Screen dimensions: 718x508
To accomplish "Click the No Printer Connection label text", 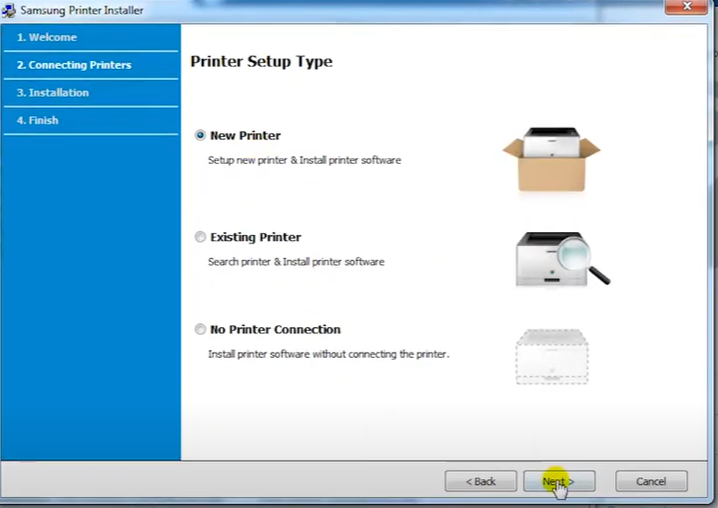I will (x=275, y=329).
